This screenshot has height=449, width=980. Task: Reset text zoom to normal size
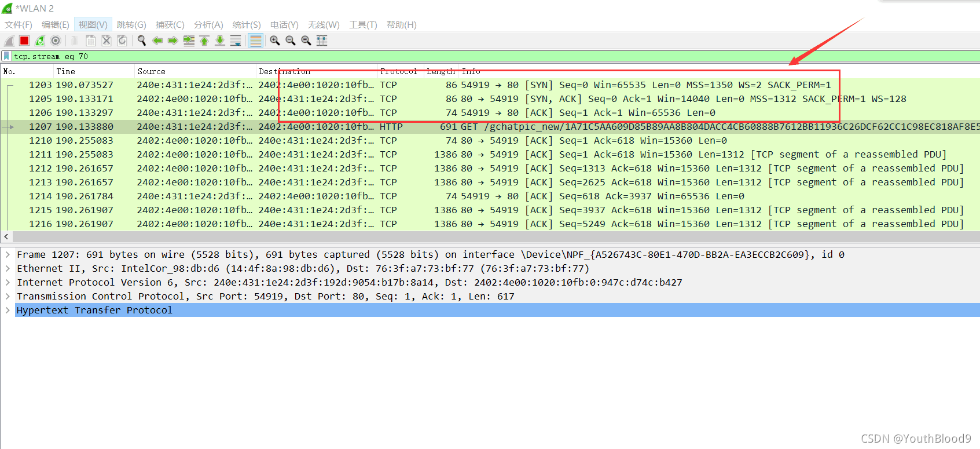coord(306,41)
